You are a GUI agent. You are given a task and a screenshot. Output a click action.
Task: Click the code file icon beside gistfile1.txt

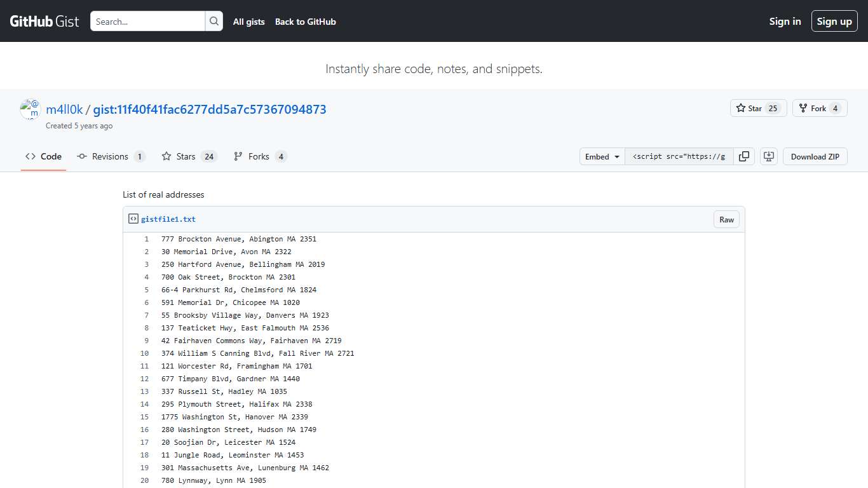click(x=133, y=218)
